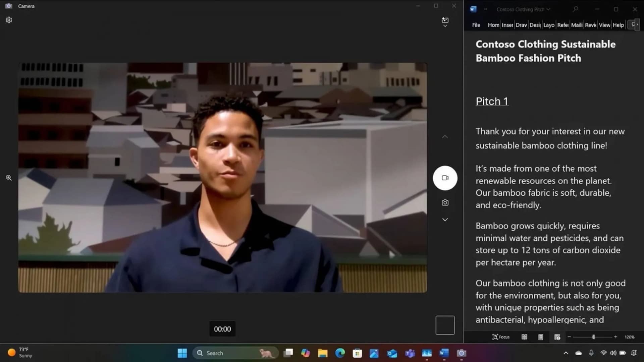The width and height of the screenshot is (644, 362).
Task: Select Print Layout view in Word status bar
Action: [x=540, y=337]
